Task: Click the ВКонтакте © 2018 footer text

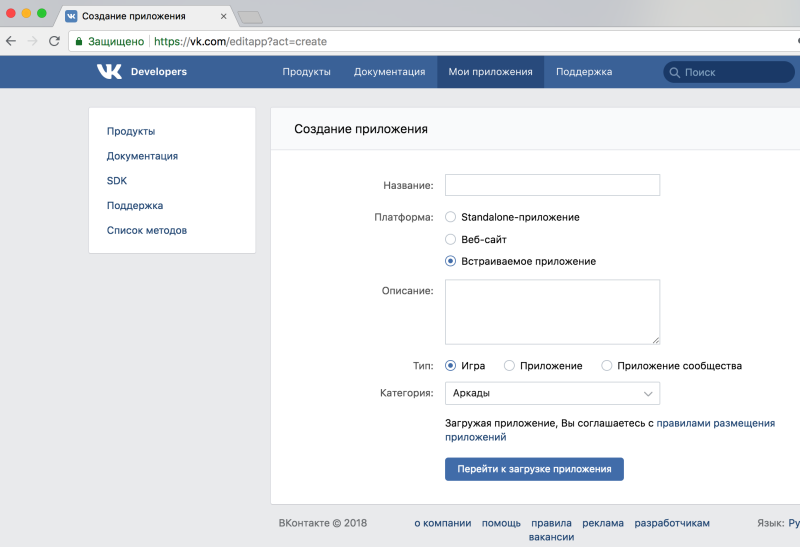Action: 323,523
